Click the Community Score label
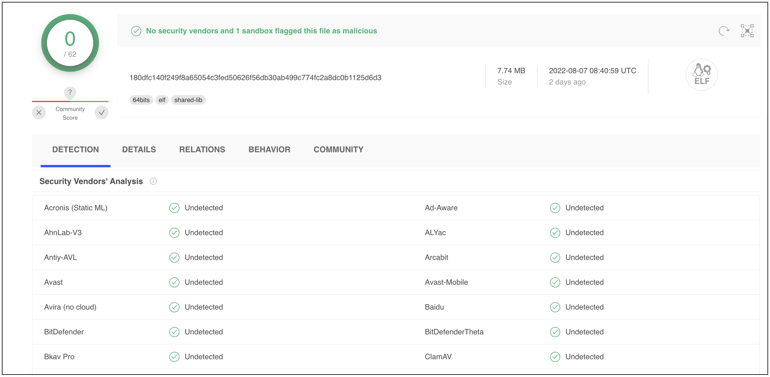Image resolution: width=770 pixels, height=377 pixels. pos(70,113)
